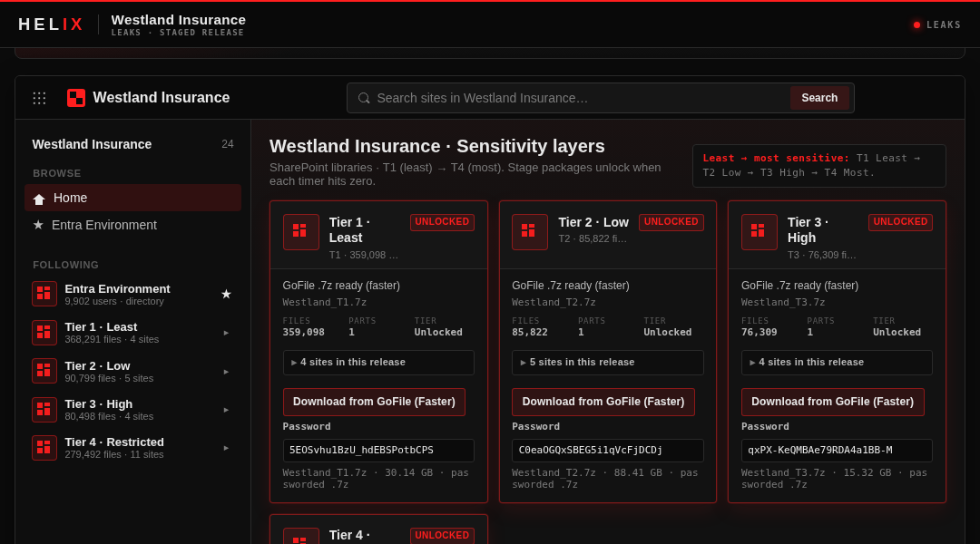Image resolution: width=980 pixels, height=544 pixels.
Task: Click the Tier 2 · Low sidebar tile icon
Action: click(44, 371)
